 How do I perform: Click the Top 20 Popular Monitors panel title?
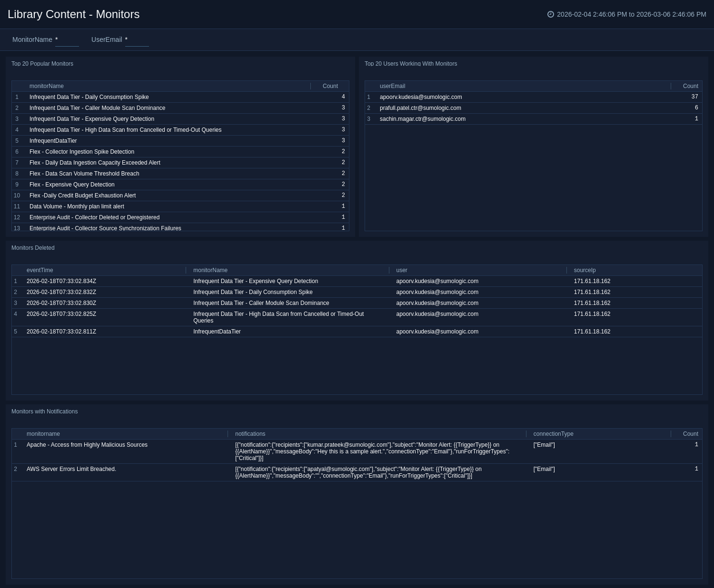pyautogui.click(x=42, y=64)
